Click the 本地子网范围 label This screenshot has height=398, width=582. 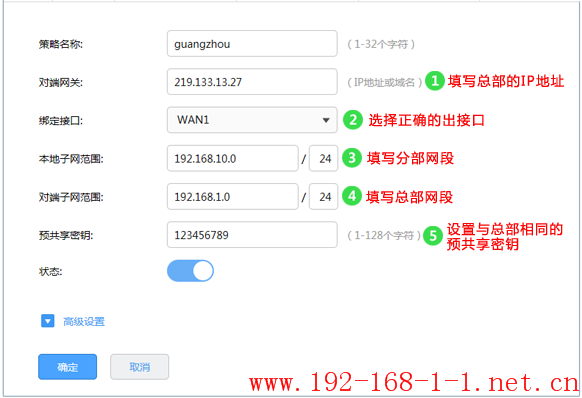(x=71, y=159)
